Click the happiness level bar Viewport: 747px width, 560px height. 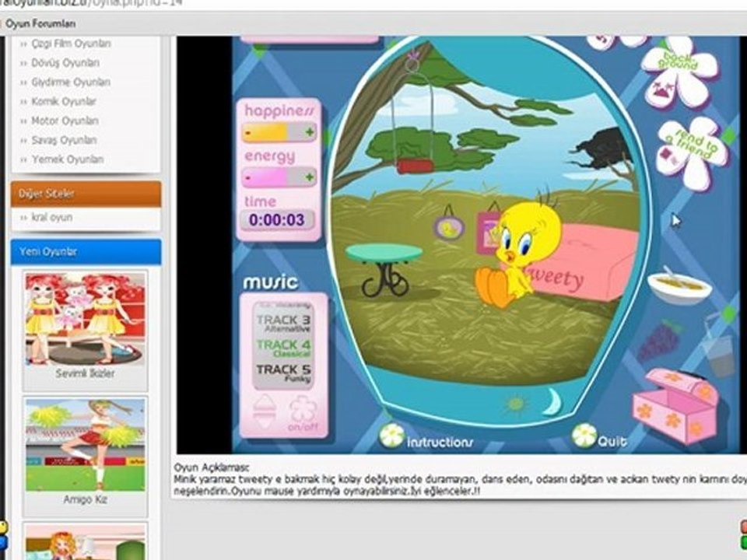(x=279, y=132)
